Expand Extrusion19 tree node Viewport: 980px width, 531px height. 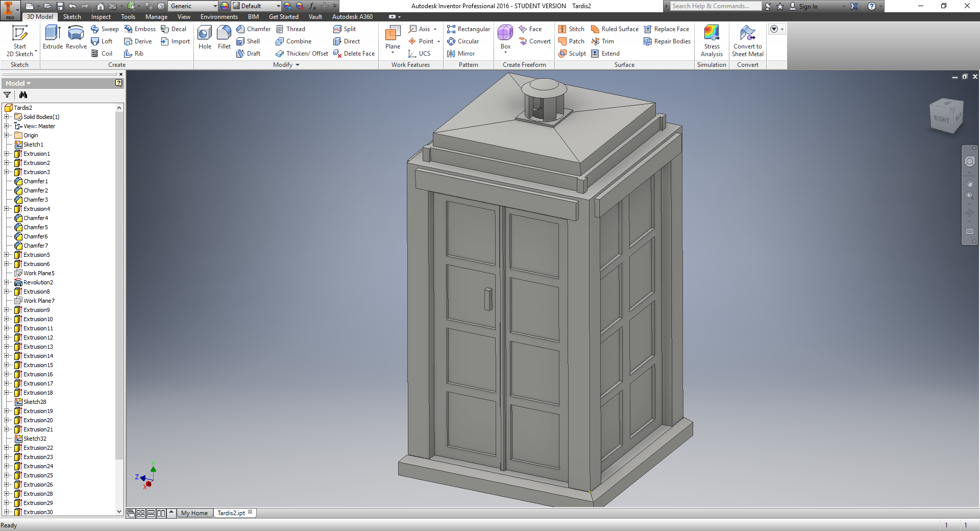[x=7, y=411]
